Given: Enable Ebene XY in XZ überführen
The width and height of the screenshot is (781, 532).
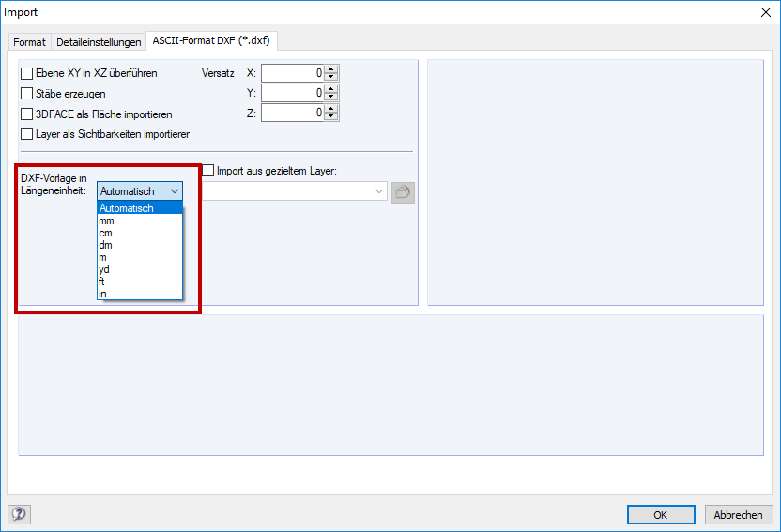Looking at the screenshot, I should point(27,73).
